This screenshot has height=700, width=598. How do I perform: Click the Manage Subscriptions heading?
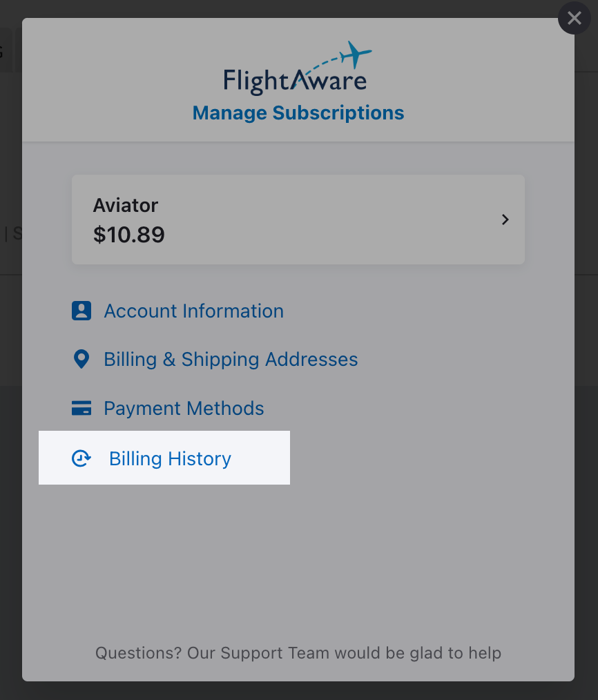pyautogui.click(x=298, y=113)
